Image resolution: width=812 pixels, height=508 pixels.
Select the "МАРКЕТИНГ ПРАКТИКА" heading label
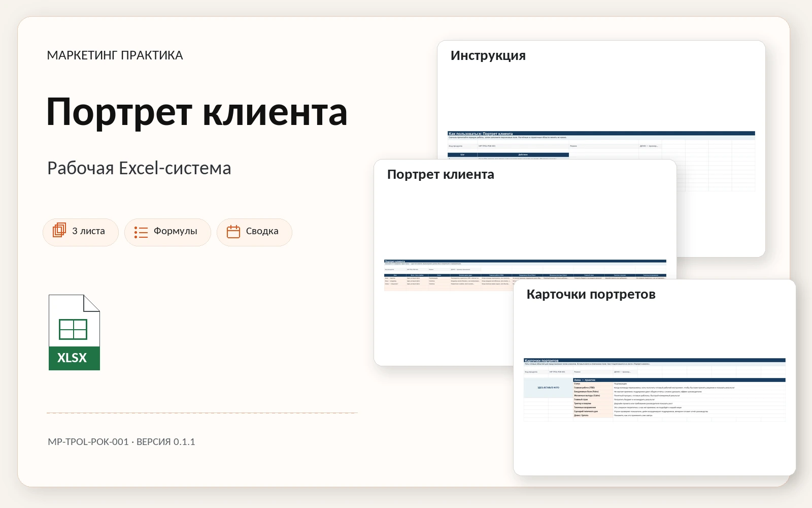pos(115,55)
